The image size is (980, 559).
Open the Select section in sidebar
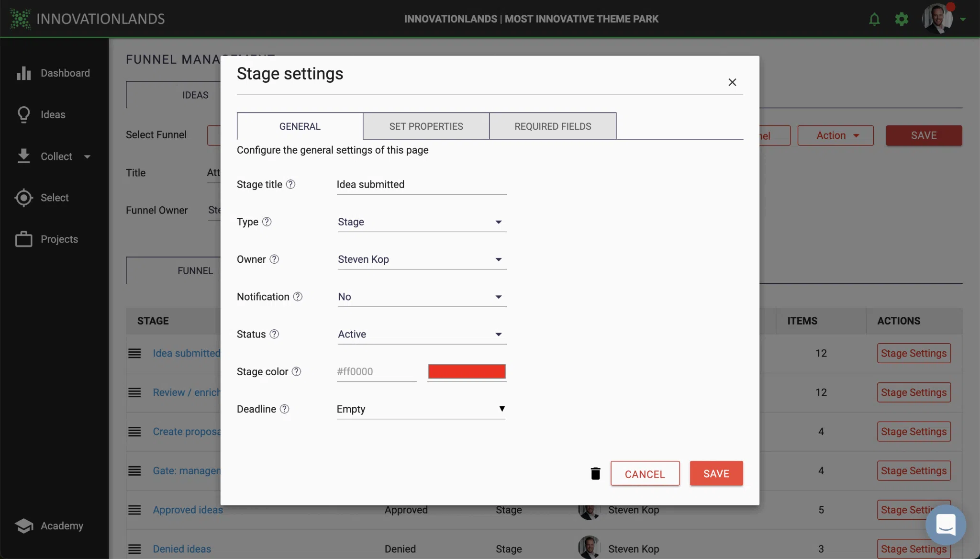tap(42, 198)
